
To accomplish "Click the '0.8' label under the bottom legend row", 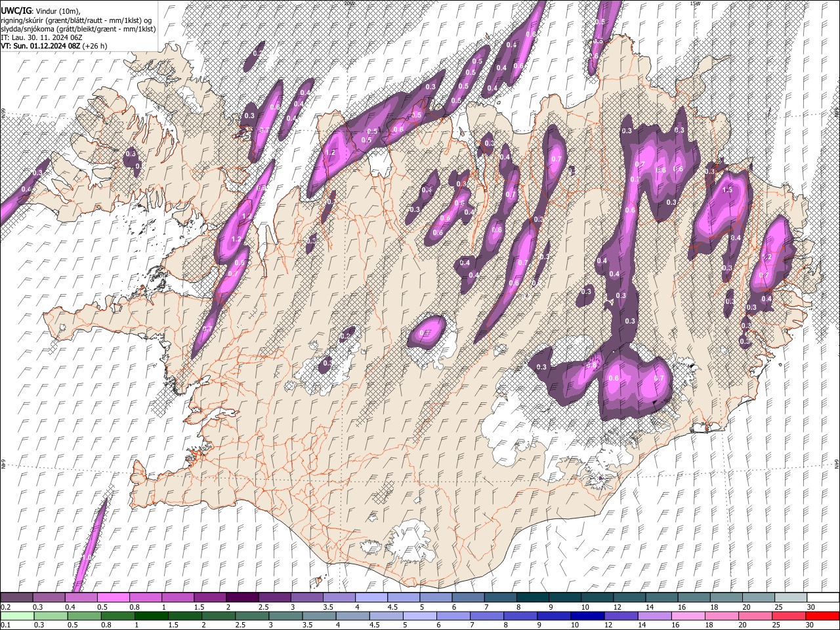I will [106, 625].
